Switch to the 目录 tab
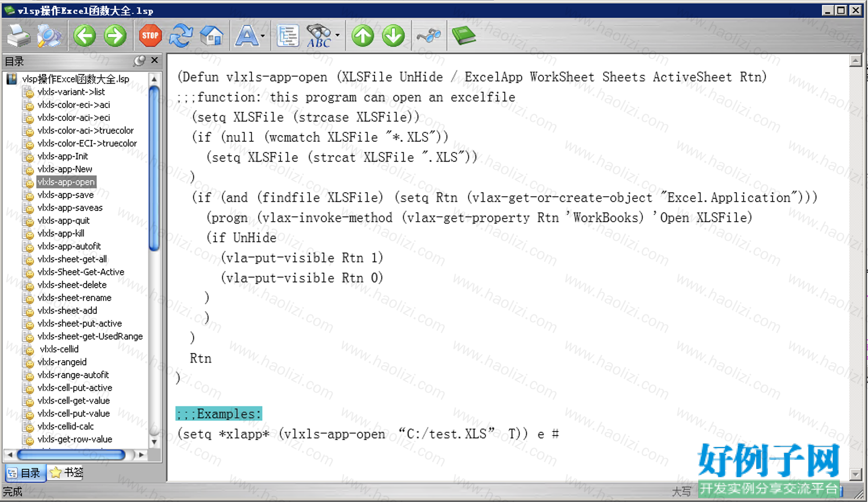The height and width of the screenshot is (502, 868). coord(25,473)
